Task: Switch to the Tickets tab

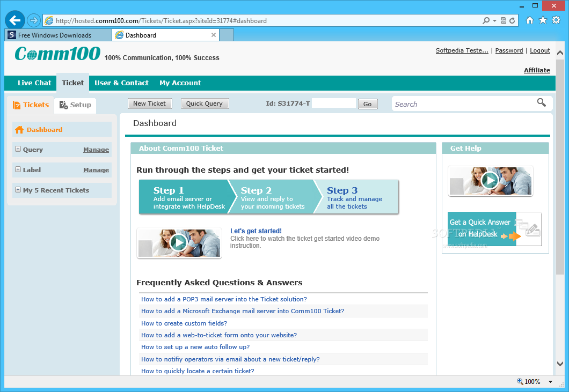Action: pyautogui.click(x=31, y=105)
